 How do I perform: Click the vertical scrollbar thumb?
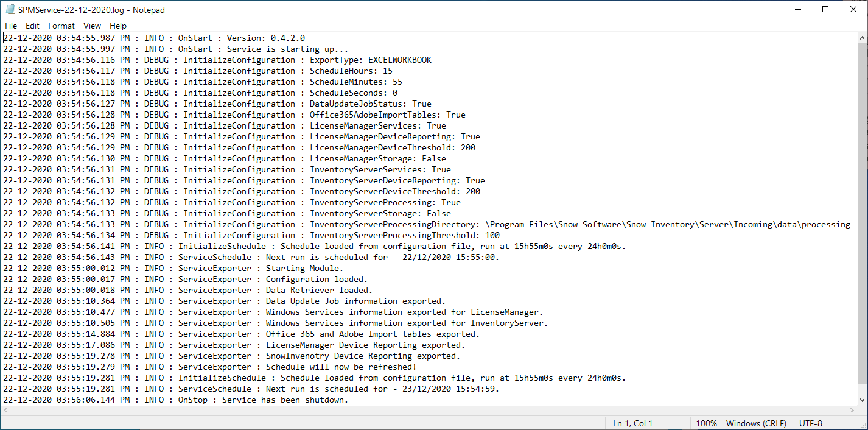(x=862, y=213)
